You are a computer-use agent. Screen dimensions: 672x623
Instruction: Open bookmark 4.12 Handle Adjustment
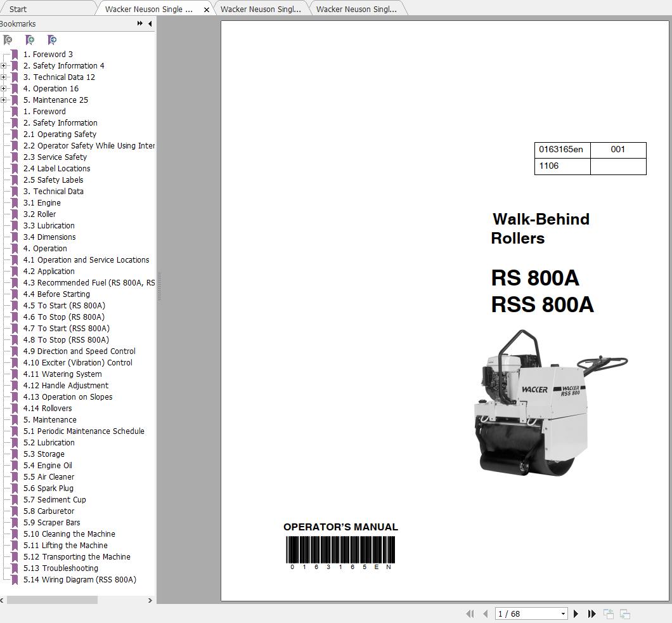[x=65, y=386]
